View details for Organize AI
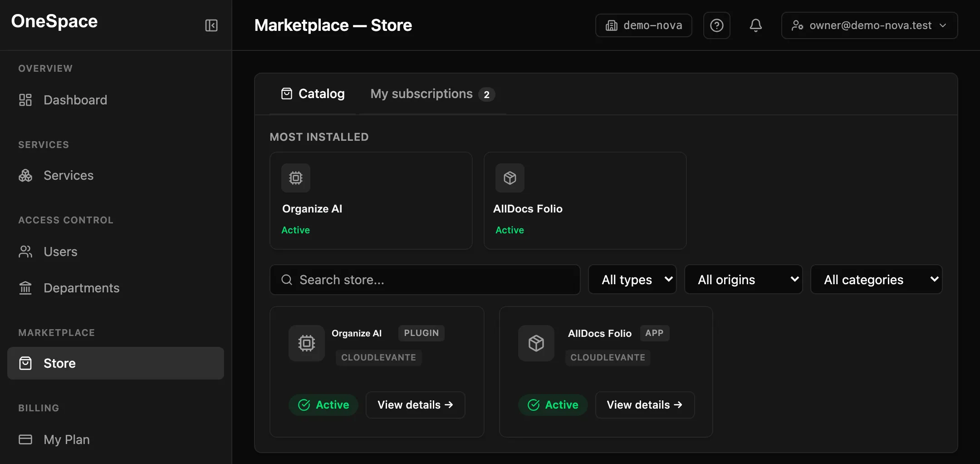Screen dimensions: 980x464 pyautogui.click(x=416, y=405)
